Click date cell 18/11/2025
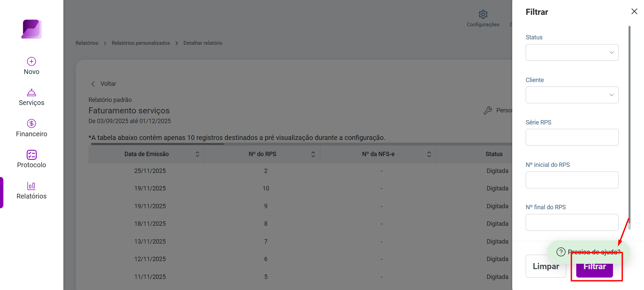The height and width of the screenshot is (290, 644). pyautogui.click(x=150, y=224)
